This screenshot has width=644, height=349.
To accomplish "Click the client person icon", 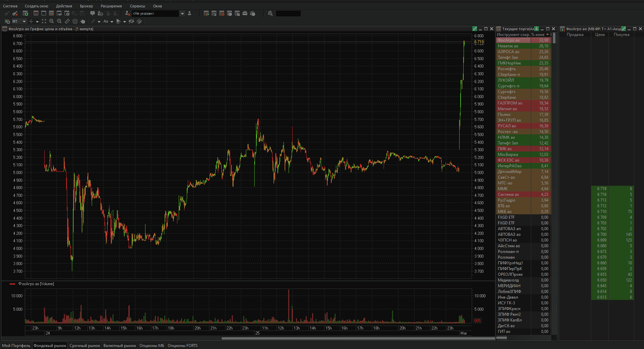I will click(x=189, y=13).
